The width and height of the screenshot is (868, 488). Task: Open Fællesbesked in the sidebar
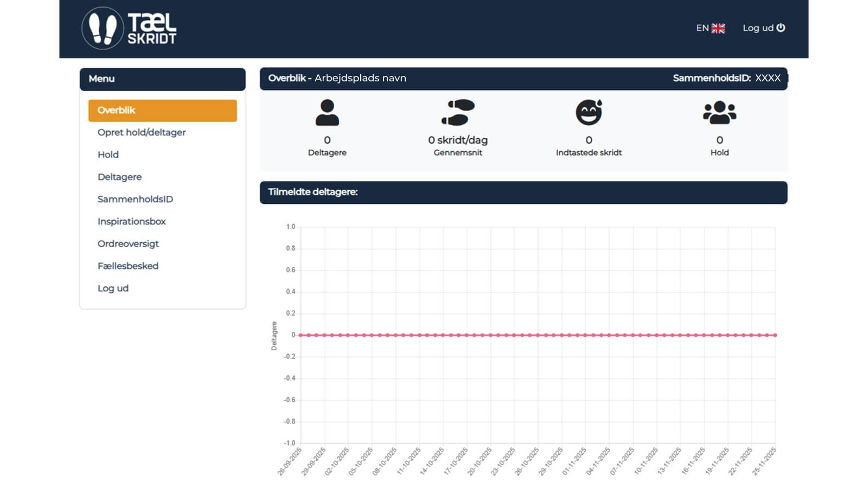click(128, 266)
